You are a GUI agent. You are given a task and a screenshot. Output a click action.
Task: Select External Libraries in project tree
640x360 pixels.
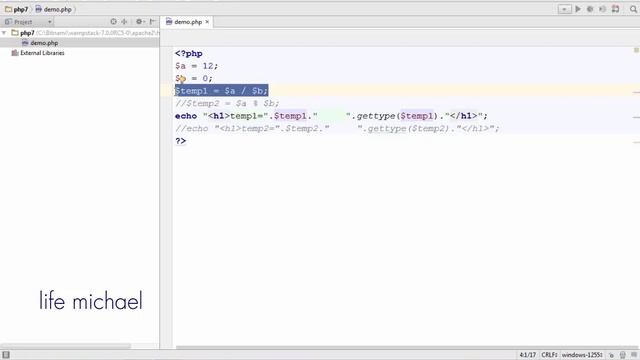38,53
